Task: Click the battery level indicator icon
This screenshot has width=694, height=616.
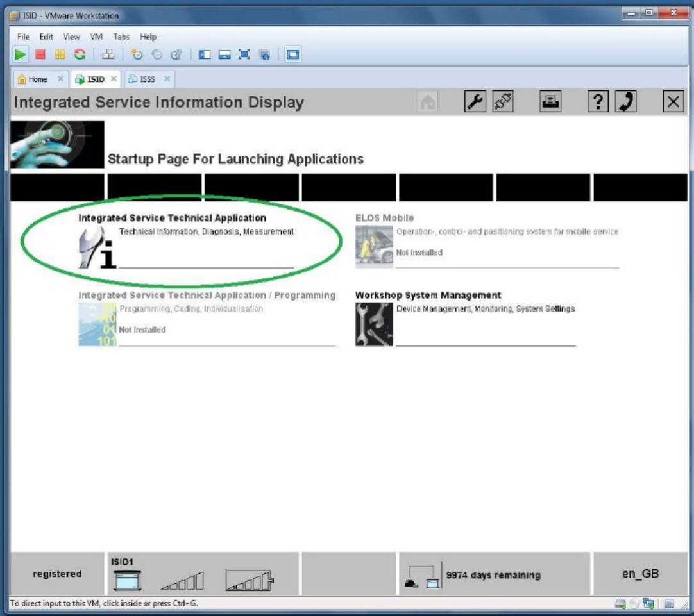Action: tap(250, 580)
